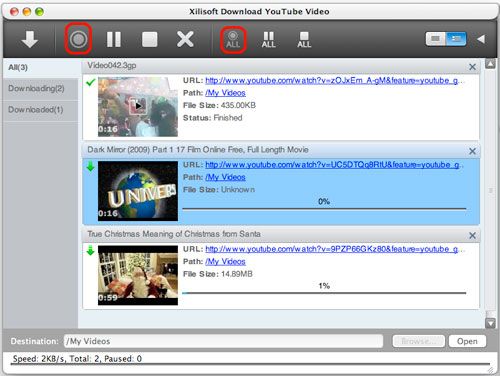The width and height of the screenshot is (500, 376).
Task: Remove the Video042.3gp task
Action: tap(472, 67)
